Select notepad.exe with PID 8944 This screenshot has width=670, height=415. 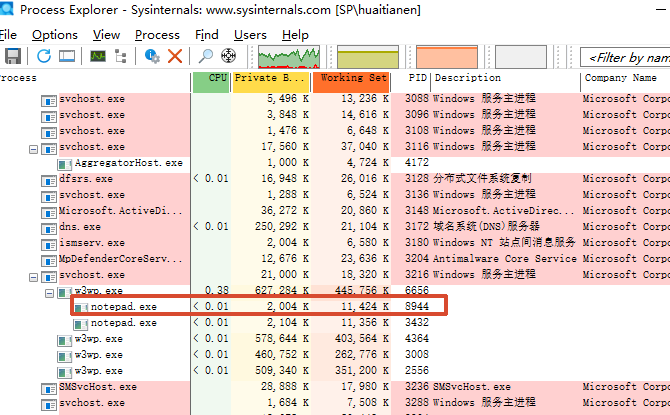(x=123, y=306)
